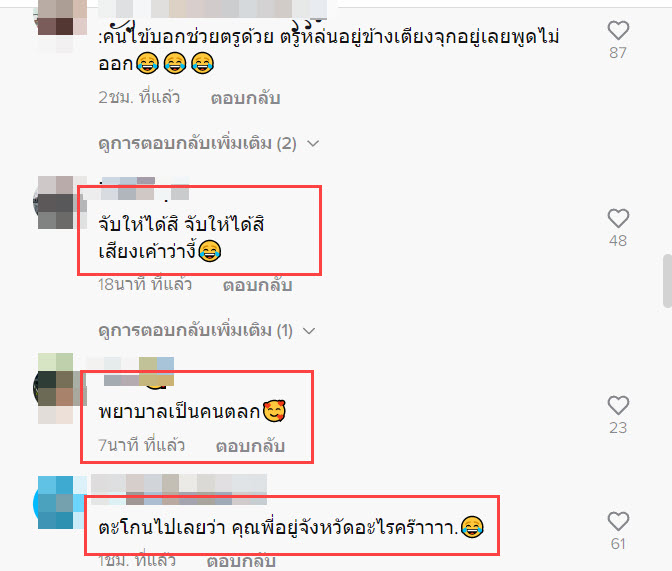Like the comment with 48 likes
This screenshot has width=672, height=571.
click(x=618, y=218)
